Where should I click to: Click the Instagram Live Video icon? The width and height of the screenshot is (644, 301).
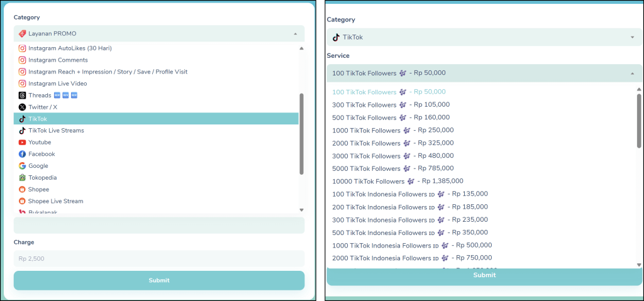pos(23,84)
